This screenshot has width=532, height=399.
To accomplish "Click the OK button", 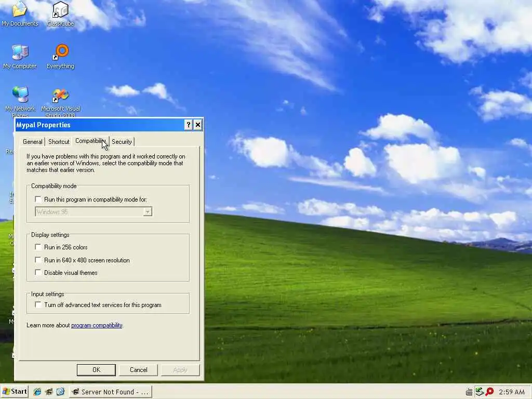I will pyautogui.click(x=96, y=370).
